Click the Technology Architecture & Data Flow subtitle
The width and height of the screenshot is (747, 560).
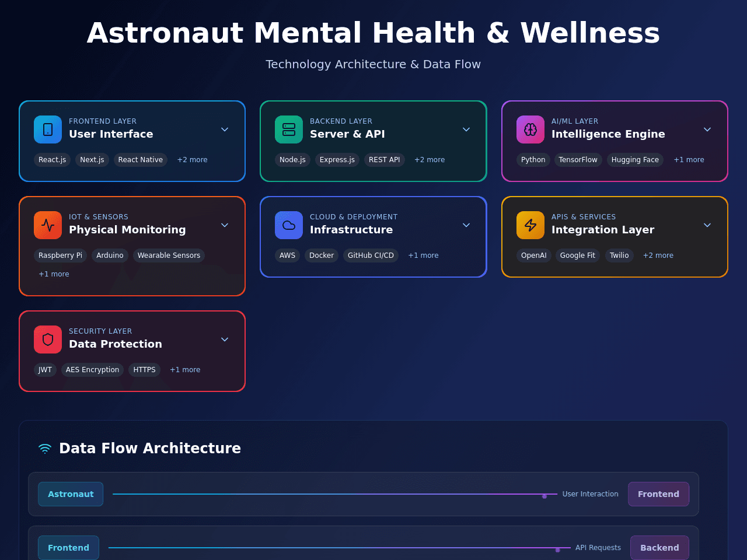(373, 64)
